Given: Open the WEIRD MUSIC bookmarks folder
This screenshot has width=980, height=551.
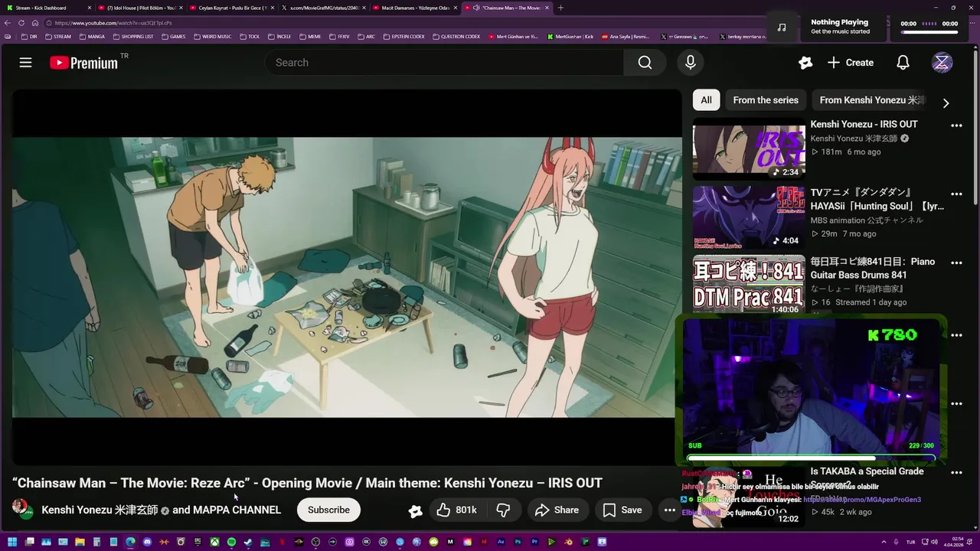Looking at the screenshot, I should click(213, 37).
